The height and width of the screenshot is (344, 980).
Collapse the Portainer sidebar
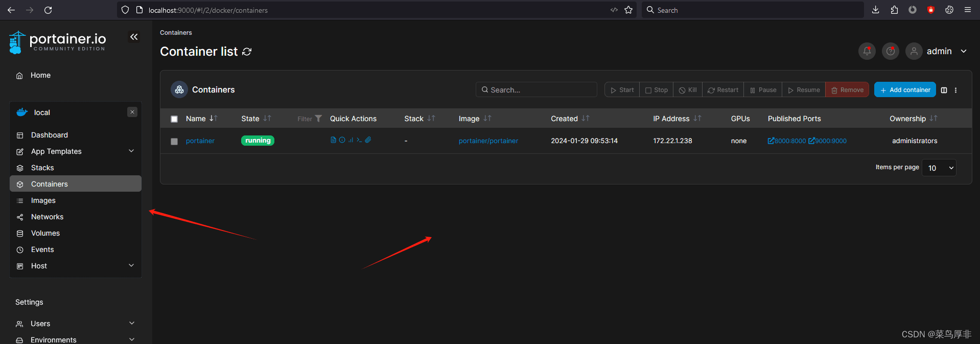click(x=134, y=37)
